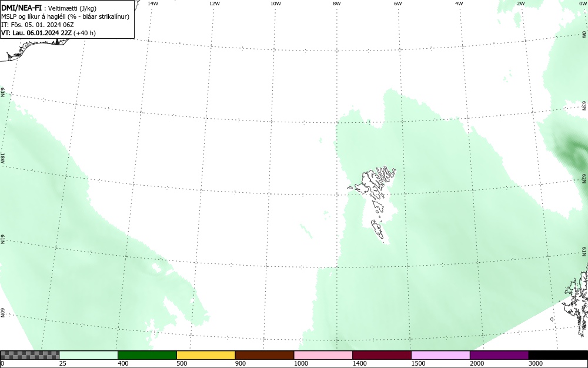The image size is (588, 368).
Task: Click the brown 900–1000 legend swatch
Action: point(265,355)
